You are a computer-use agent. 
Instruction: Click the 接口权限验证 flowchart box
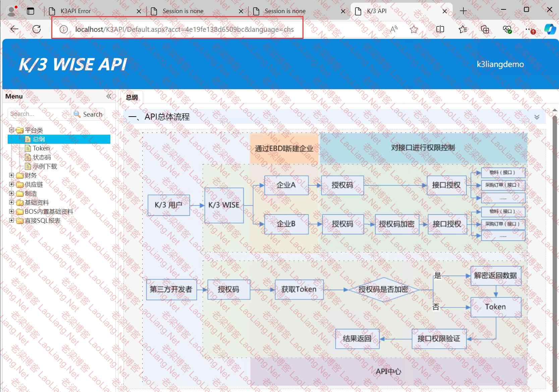pos(439,339)
